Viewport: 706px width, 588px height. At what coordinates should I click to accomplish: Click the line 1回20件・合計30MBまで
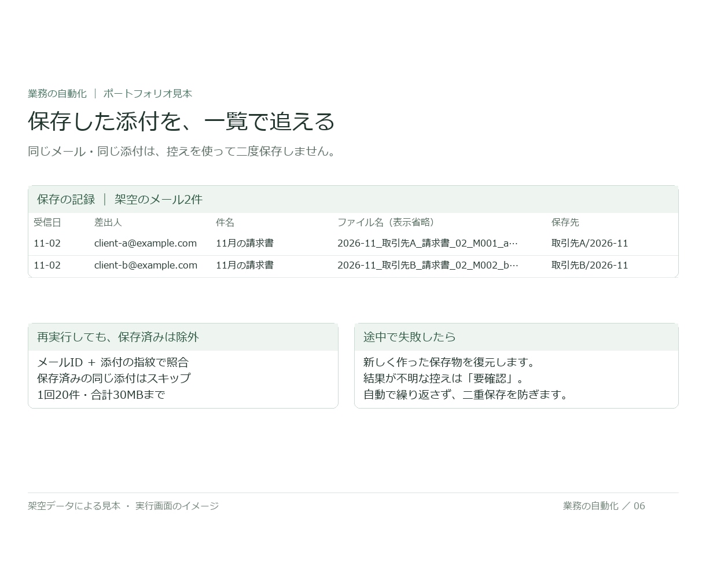[x=101, y=395]
